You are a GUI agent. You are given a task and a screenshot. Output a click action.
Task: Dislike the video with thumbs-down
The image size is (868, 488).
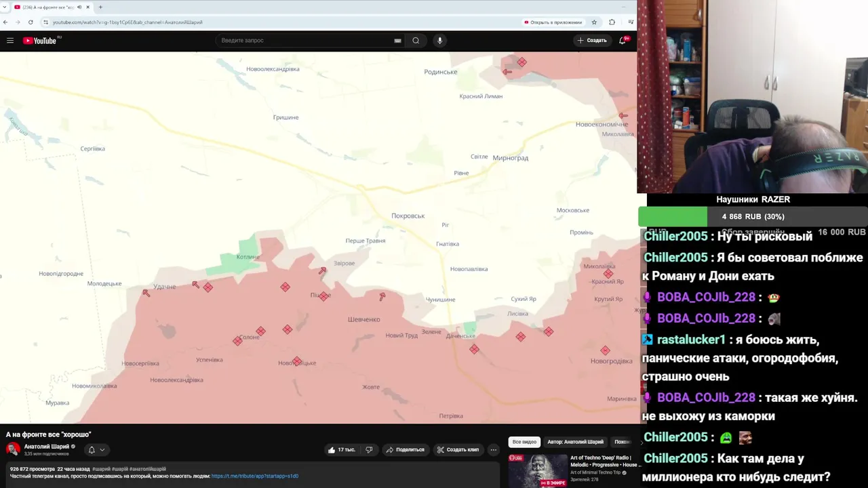369,449
